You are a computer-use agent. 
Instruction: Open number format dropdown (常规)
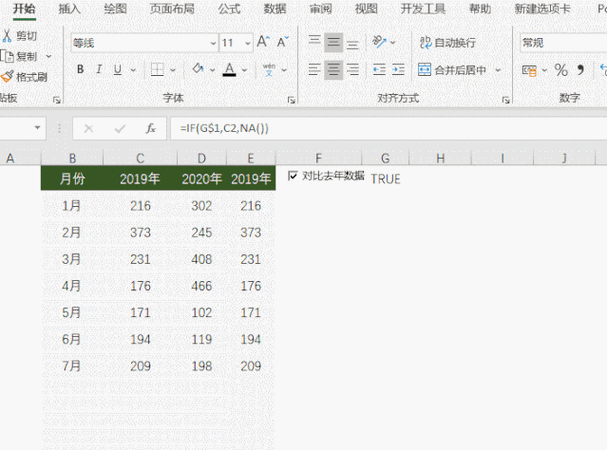click(x=563, y=43)
